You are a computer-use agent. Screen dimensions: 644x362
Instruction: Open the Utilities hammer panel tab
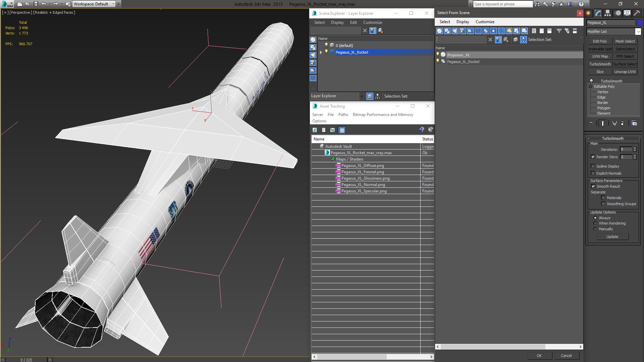[x=637, y=13]
